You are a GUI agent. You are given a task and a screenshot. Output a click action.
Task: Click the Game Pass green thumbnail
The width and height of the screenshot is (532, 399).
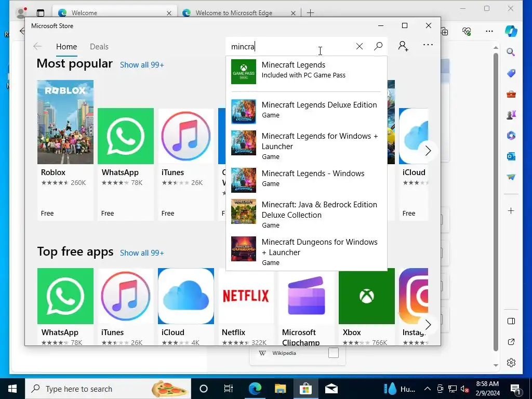pyautogui.click(x=244, y=72)
